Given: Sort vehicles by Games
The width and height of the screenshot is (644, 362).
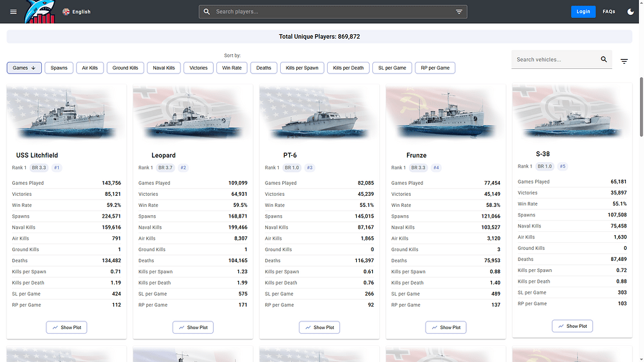Looking at the screenshot, I should pos(24,68).
